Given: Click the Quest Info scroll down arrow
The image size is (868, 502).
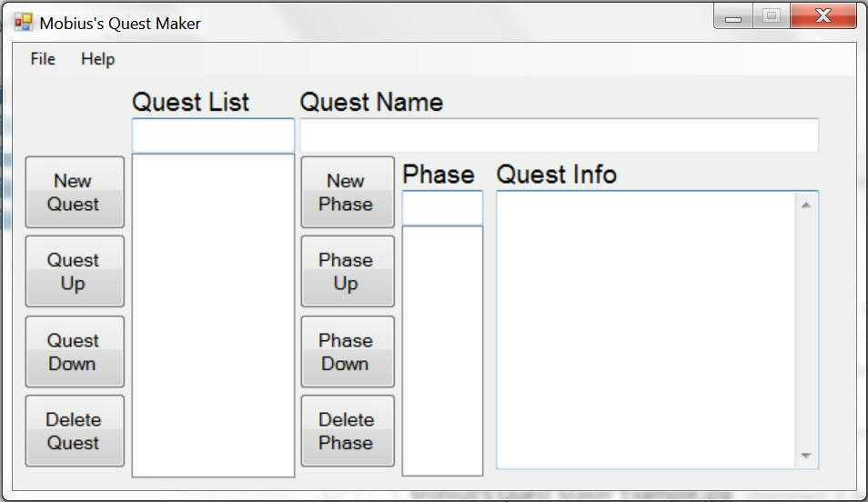Looking at the screenshot, I should pos(806,456).
